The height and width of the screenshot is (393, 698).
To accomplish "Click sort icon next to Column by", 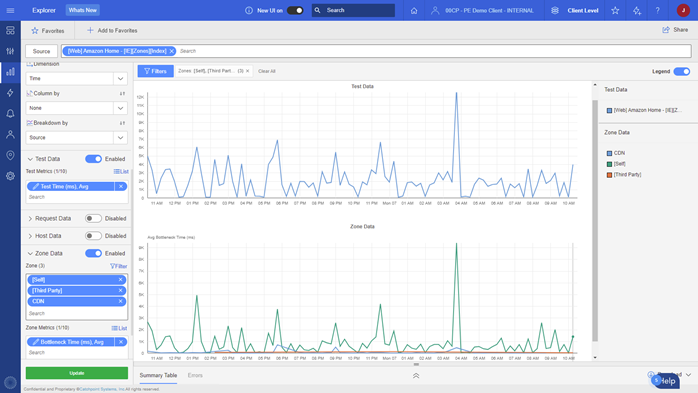I will click(122, 93).
